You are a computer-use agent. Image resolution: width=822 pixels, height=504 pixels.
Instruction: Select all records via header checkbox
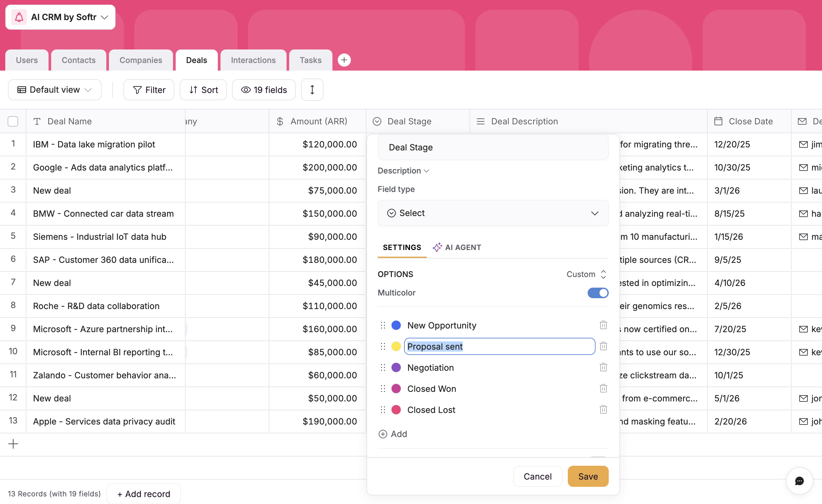pos(13,121)
